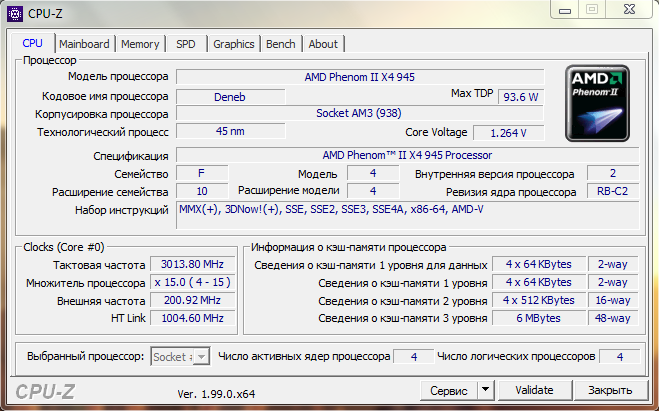
Task: Go to the Memory tab
Action: pos(140,44)
